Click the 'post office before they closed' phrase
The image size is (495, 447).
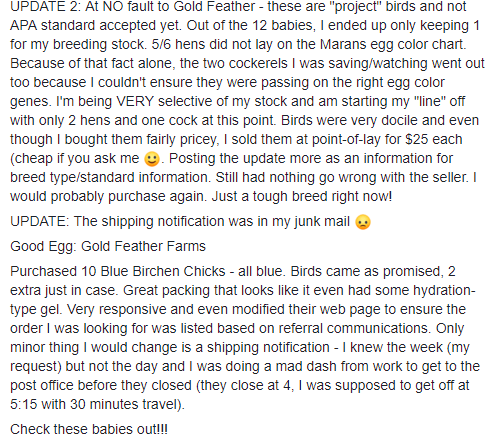[x=101, y=385]
